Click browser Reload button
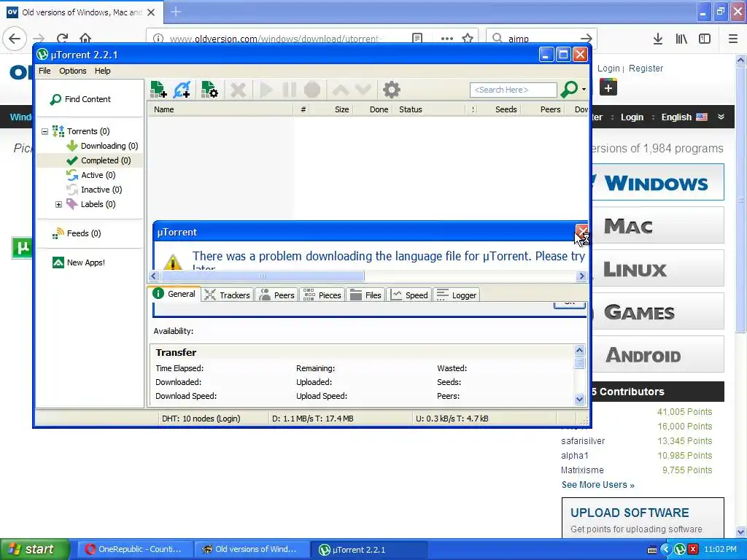Viewport: 747px width, 560px height. [63, 38]
